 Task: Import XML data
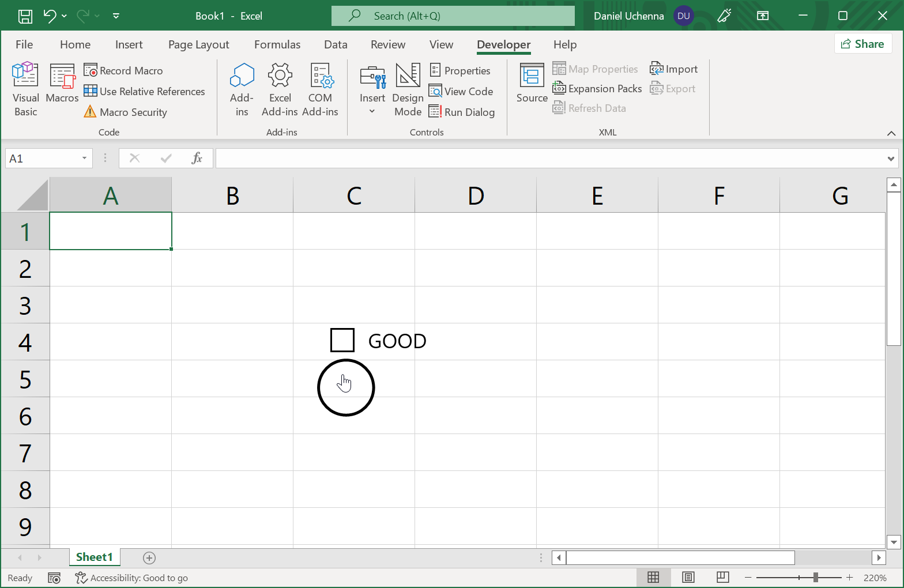[674, 69]
